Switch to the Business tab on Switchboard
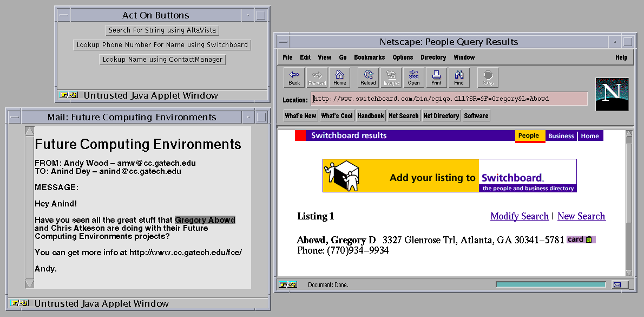The height and width of the screenshot is (317, 644). click(561, 136)
